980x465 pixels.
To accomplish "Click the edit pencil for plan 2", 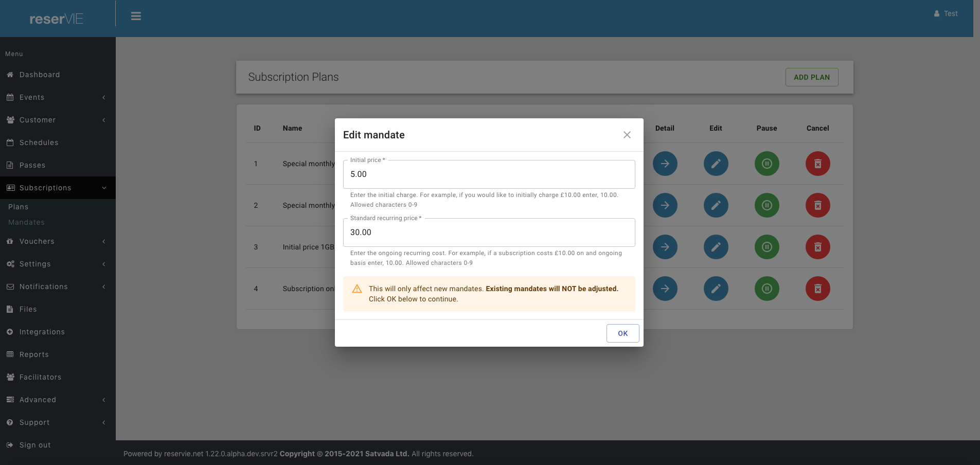I will pyautogui.click(x=716, y=205).
